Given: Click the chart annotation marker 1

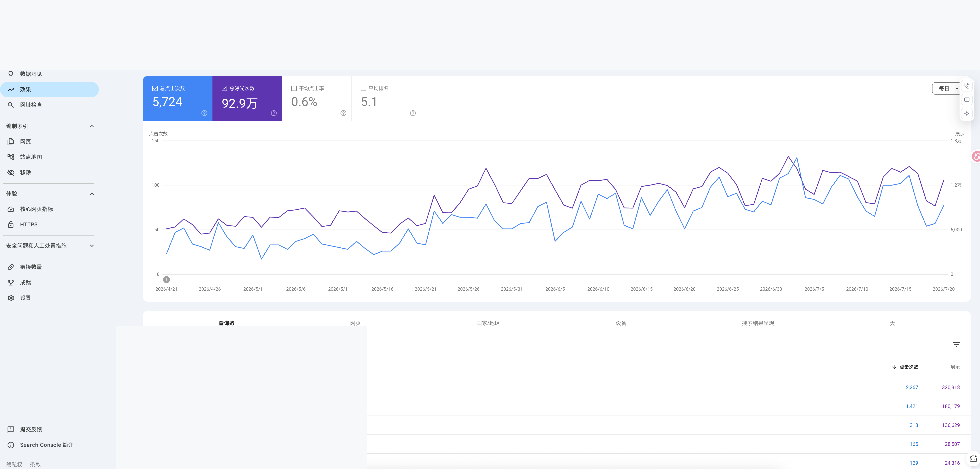Looking at the screenshot, I should coord(166,280).
